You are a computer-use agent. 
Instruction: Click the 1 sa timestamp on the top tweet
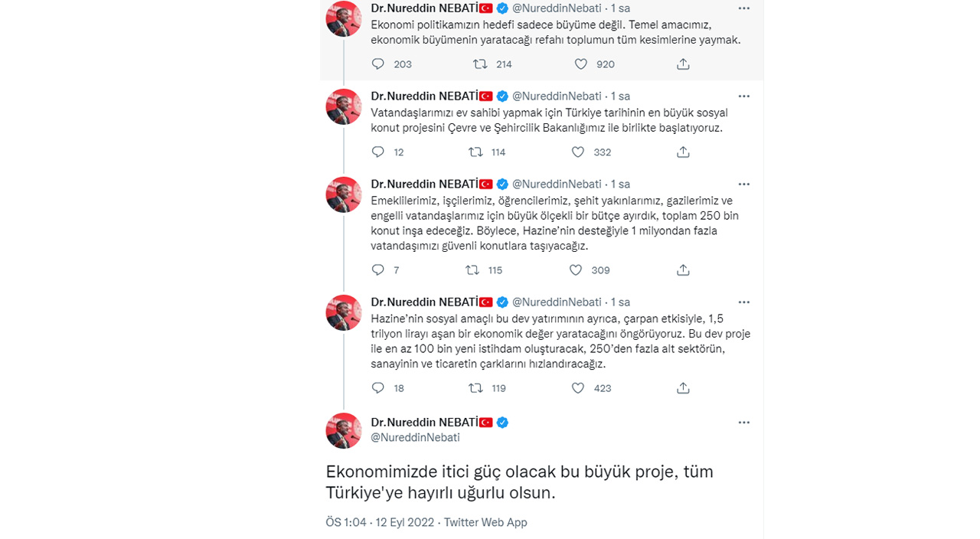click(x=620, y=8)
